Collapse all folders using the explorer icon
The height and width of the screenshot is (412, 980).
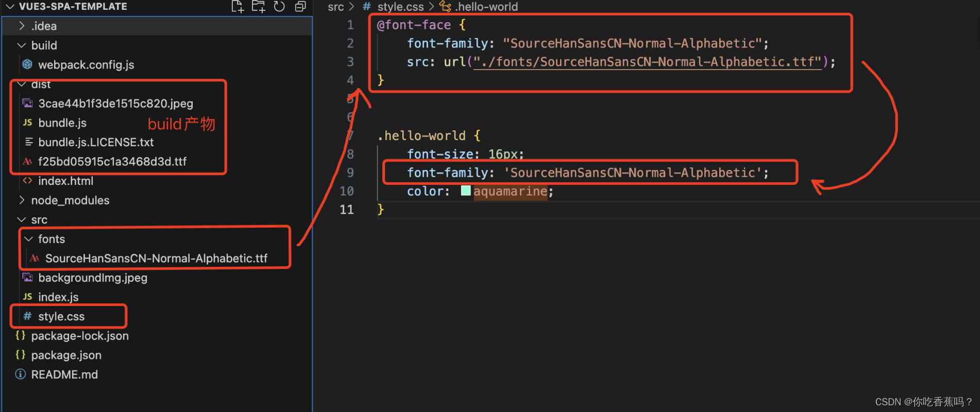click(300, 7)
